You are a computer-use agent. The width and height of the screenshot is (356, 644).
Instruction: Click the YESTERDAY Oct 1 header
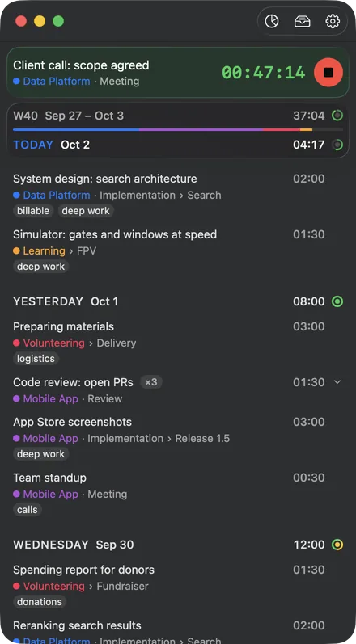tap(66, 301)
